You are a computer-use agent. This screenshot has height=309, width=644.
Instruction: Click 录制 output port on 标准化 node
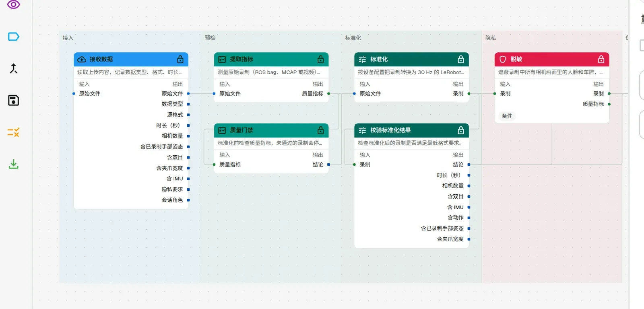click(469, 94)
